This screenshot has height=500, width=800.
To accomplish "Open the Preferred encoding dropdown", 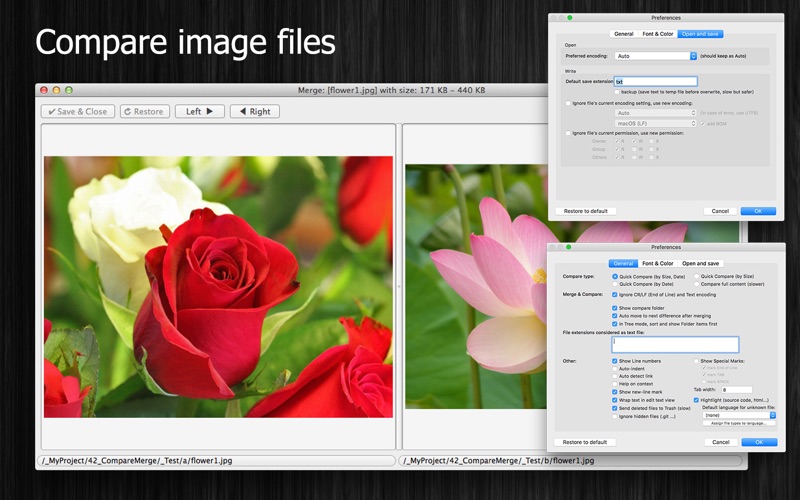I will pyautogui.click(x=655, y=56).
